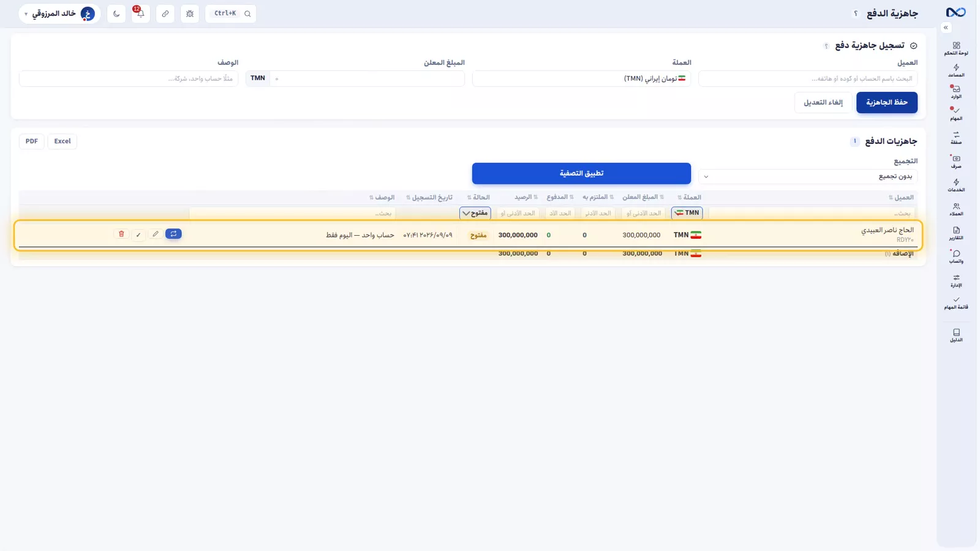Sort by العملة column header
Image resolution: width=980 pixels, height=551 pixels.
click(x=689, y=197)
